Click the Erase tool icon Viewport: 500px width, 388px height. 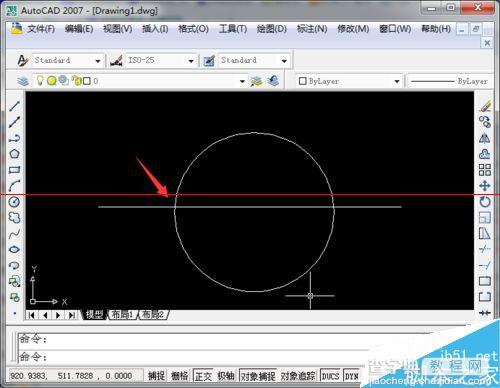pos(485,106)
